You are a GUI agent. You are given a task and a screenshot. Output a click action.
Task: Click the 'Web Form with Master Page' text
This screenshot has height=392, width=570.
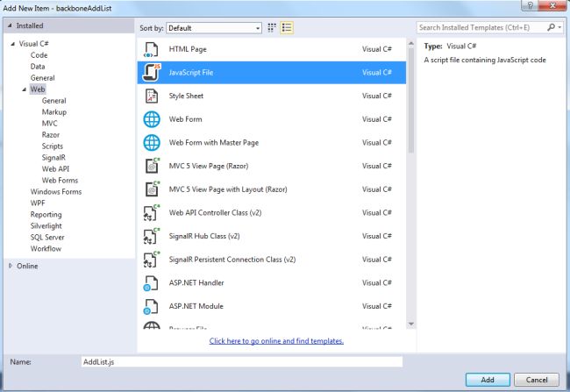[x=214, y=143]
